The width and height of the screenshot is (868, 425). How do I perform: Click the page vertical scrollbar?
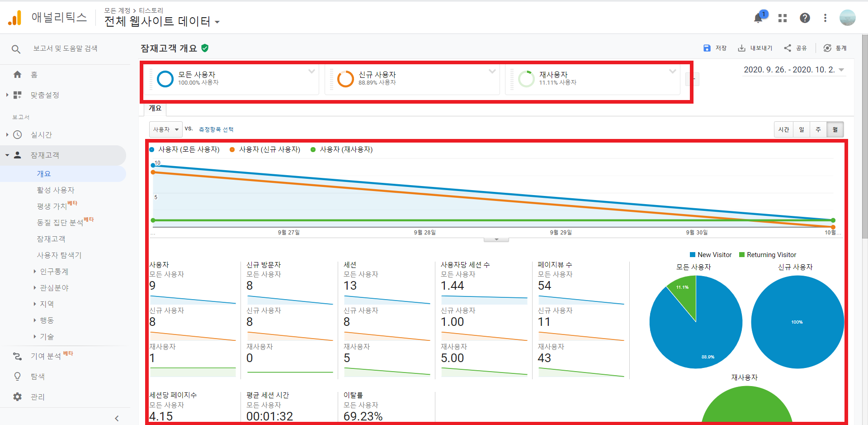tap(865, 136)
